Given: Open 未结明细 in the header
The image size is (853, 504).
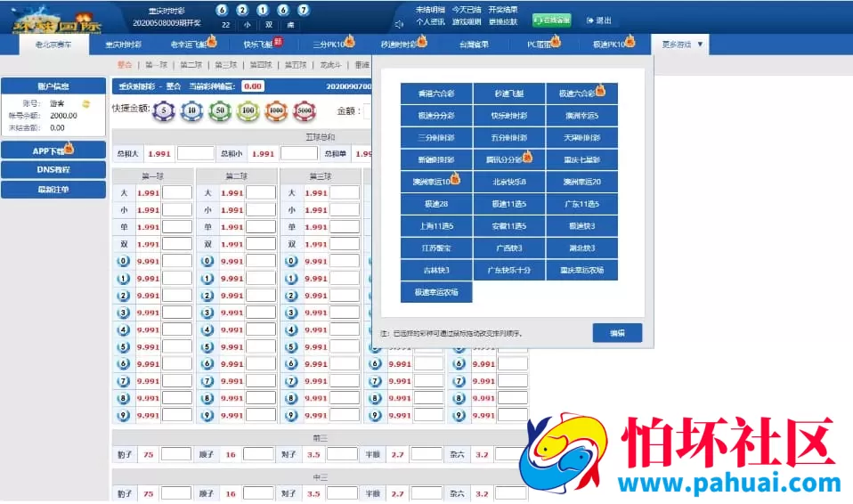Looking at the screenshot, I should click(x=430, y=10).
